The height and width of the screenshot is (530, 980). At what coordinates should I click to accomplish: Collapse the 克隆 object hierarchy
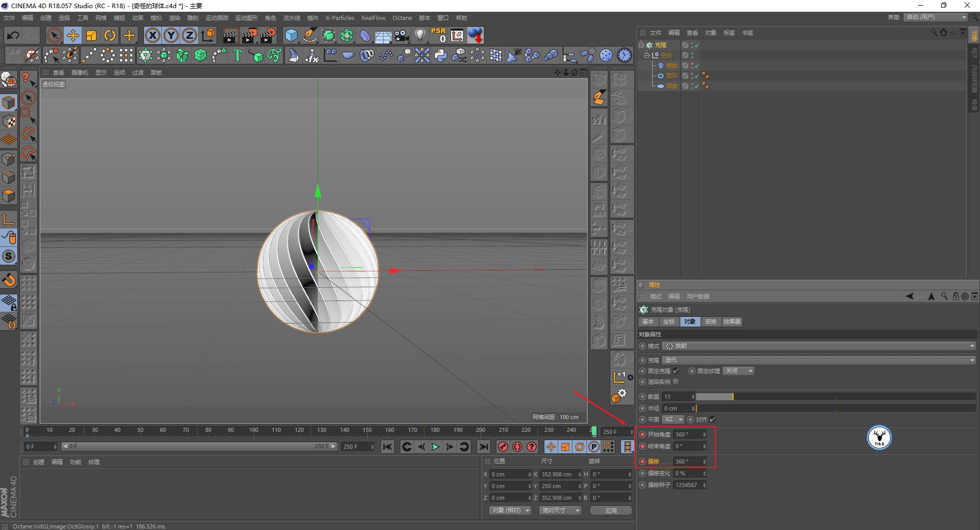[x=641, y=45]
